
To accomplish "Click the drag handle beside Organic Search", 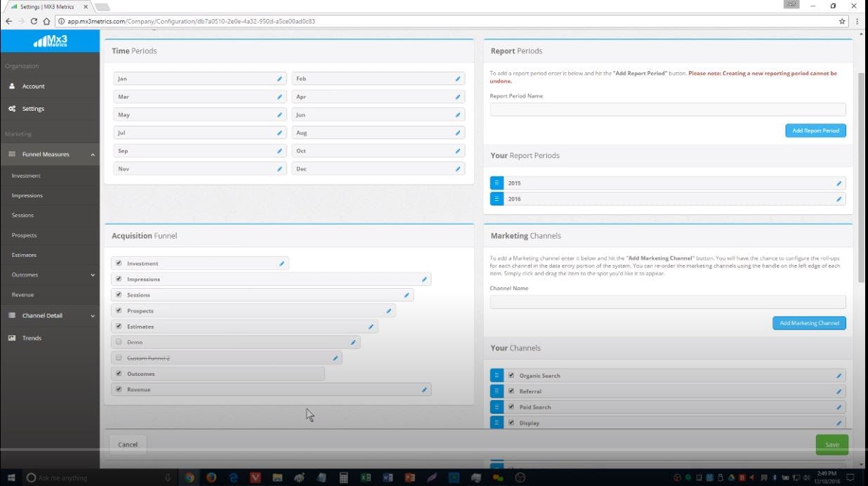I will 497,375.
